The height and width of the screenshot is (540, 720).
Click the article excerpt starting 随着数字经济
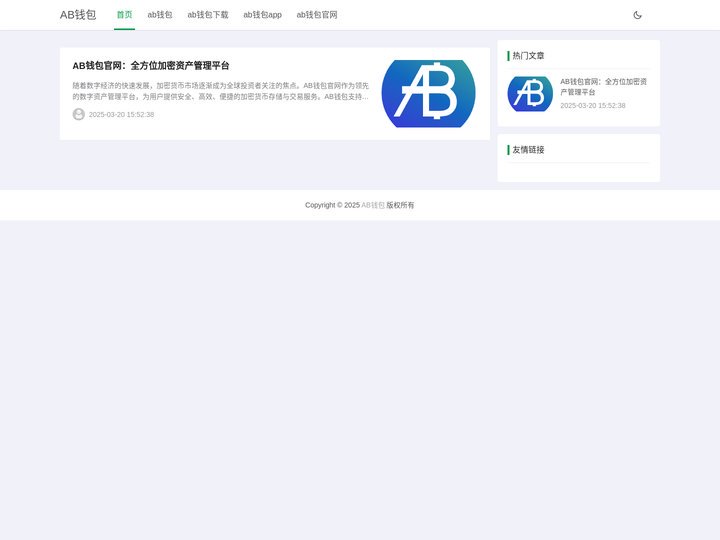pyautogui.click(x=220, y=91)
